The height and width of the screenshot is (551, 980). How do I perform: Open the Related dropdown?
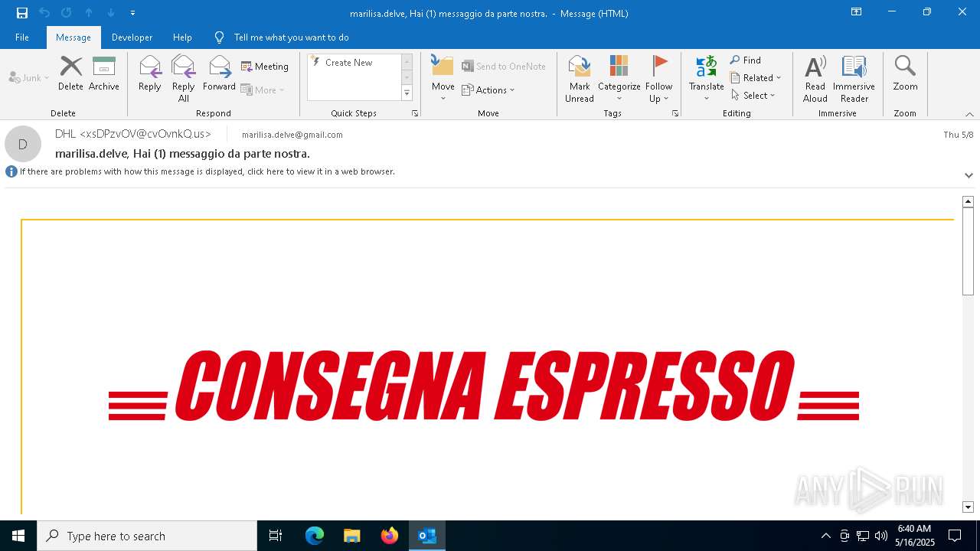click(x=756, y=78)
